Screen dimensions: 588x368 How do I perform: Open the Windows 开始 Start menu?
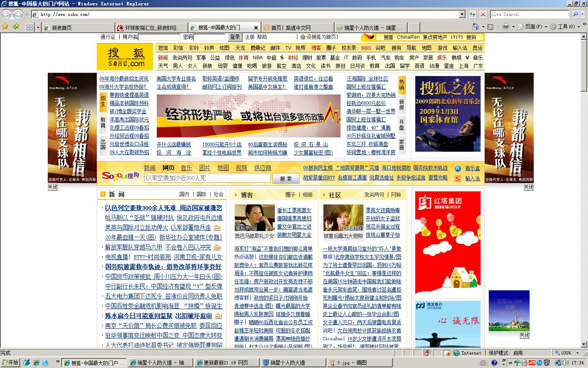[10, 363]
